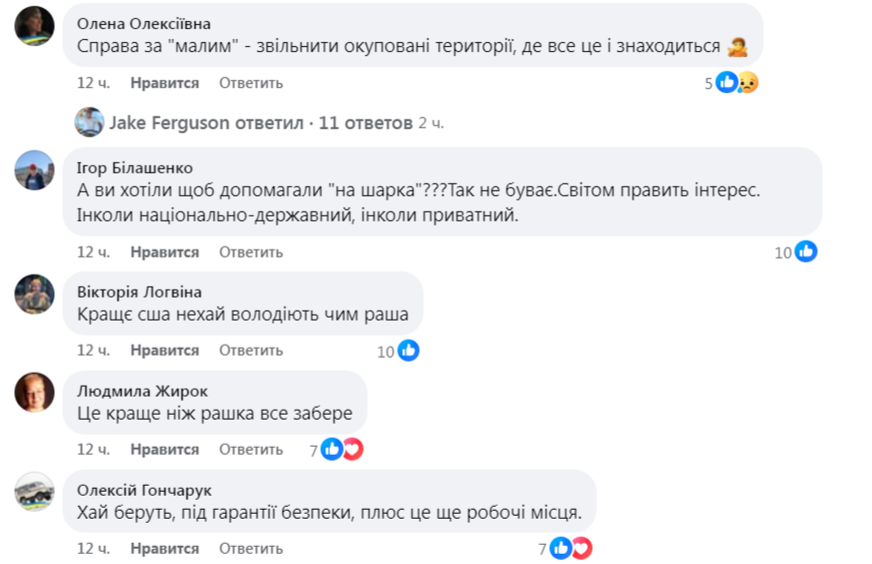Image resolution: width=872 pixels, height=564 pixels.
Task: Click the like reaction icon on Ігор Білашенко's comment
Action: (806, 252)
